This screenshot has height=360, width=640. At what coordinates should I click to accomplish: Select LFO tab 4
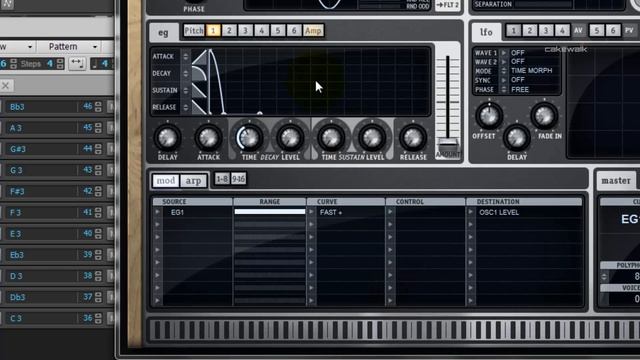point(562,31)
